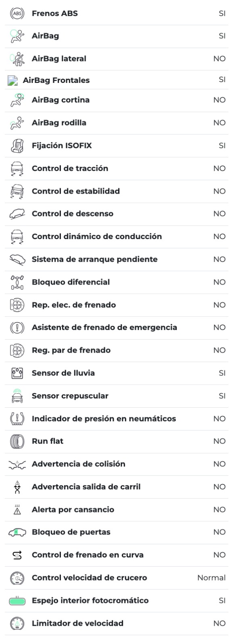Click the ABS brakes icon
Viewport: 242px width, 644px height.
17,13
